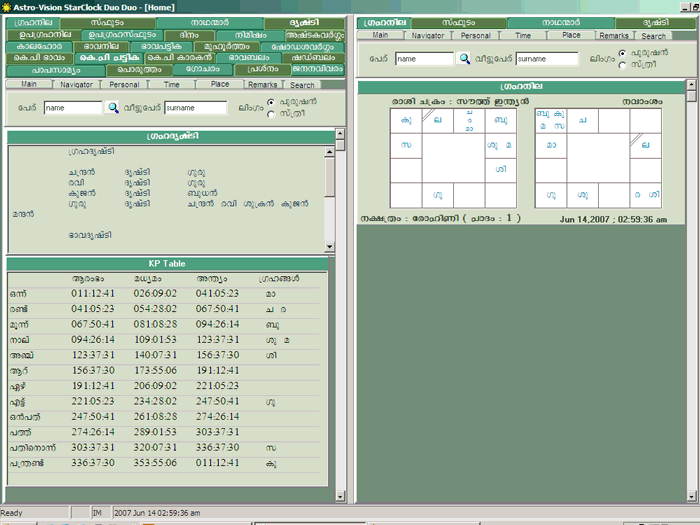Click scroll-down arrow at bottom of right panel

691,496
